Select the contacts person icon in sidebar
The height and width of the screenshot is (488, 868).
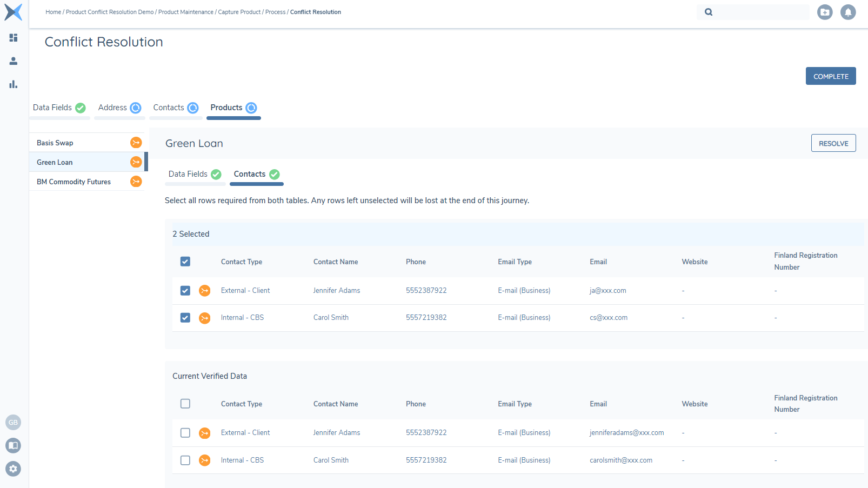click(13, 61)
